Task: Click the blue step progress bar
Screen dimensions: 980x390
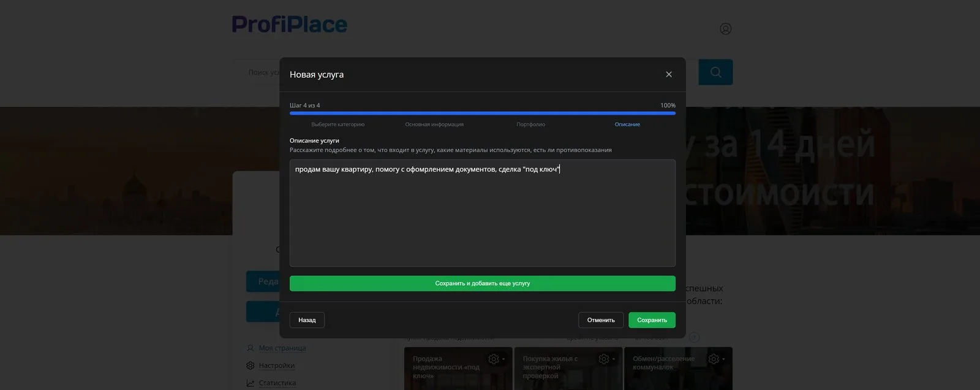Action: click(483, 113)
